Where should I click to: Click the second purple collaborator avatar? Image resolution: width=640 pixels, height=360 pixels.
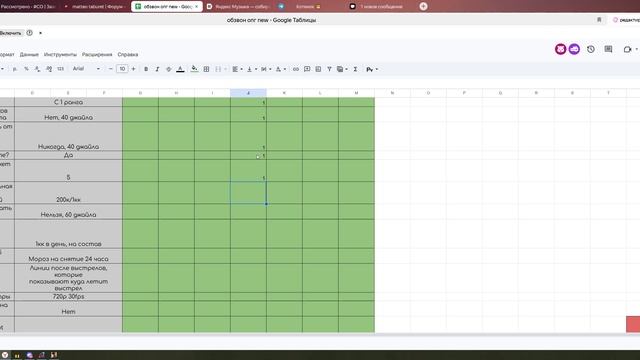[574, 49]
